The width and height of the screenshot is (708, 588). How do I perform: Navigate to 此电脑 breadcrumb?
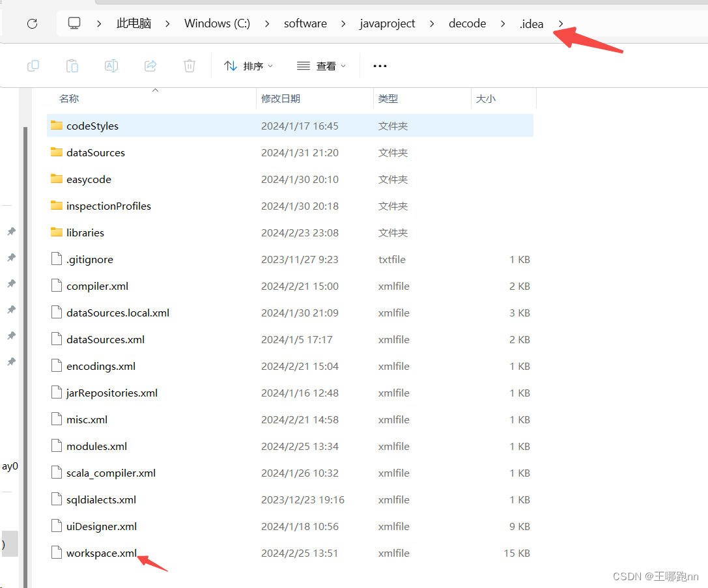click(134, 23)
